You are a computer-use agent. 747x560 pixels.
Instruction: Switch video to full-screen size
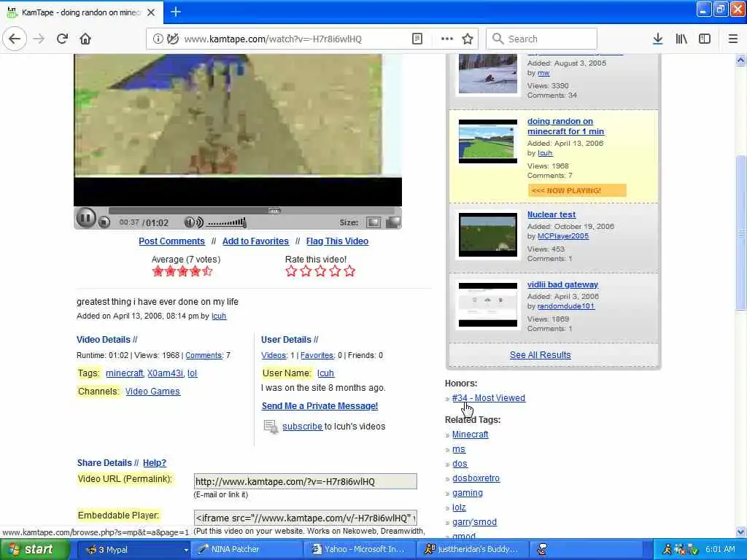393,222
